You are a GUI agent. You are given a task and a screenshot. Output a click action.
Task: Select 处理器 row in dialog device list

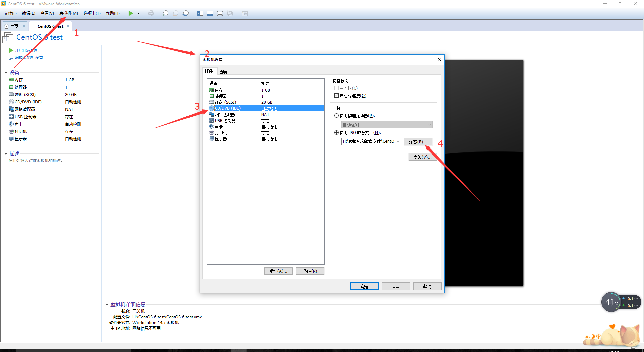pyautogui.click(x=266, y=96)
